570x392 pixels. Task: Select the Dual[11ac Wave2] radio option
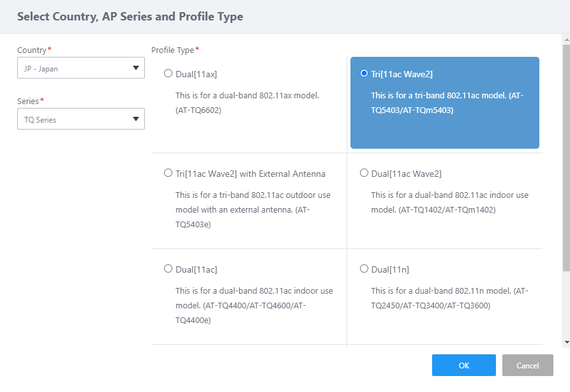[364, 173]
